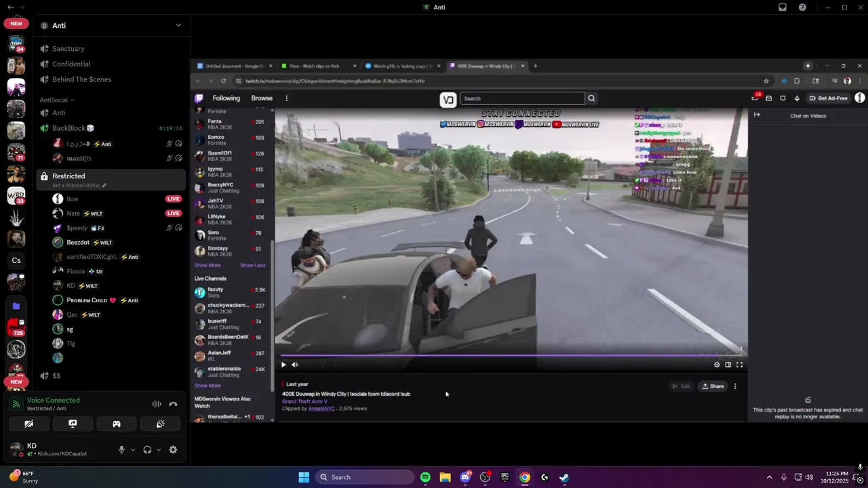This screenshot has height=488, width=868.
Task: Toggle theatre mode on the clip
Action: point(728,365)
